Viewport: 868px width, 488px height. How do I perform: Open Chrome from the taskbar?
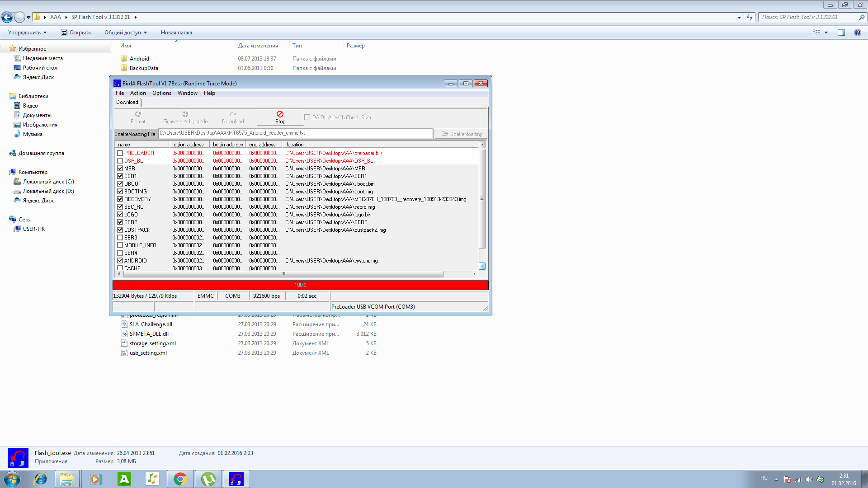[180, 479]
